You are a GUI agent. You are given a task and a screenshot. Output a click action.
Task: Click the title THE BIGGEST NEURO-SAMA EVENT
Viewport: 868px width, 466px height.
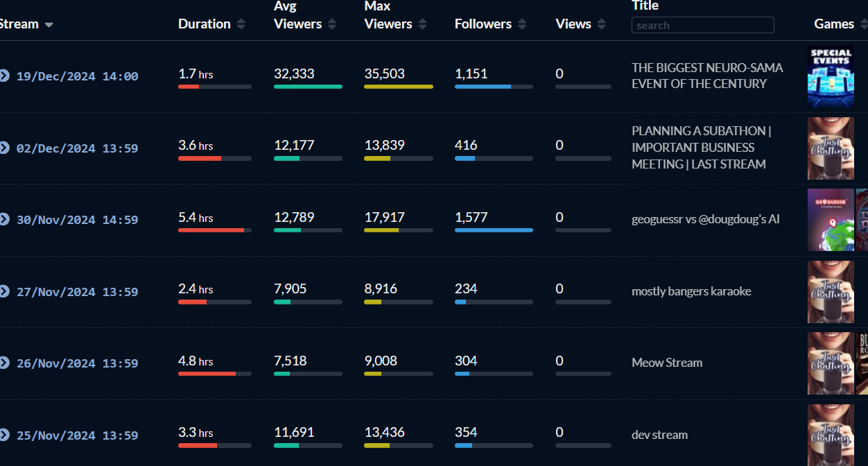[707, 76]
